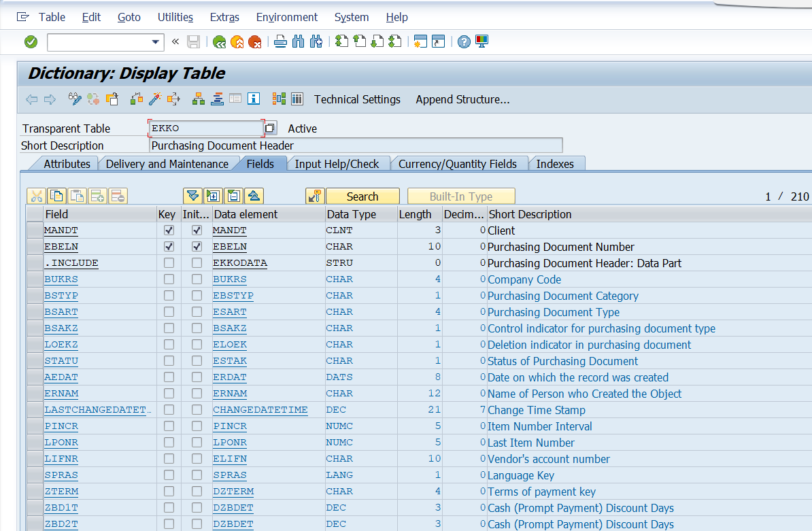This screenshot has width=812, height=531.
Task: Expand the collapsed toolbar chevron next to command field
Action: pos(175,42)
